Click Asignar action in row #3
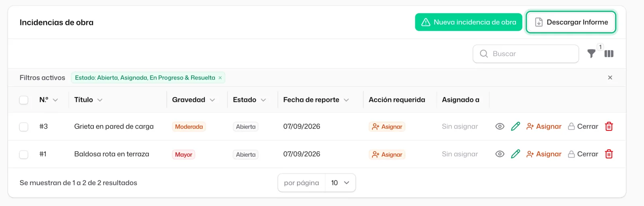Image resolution: width=644 pixels, height=206 pixels. [x=544, y=126]
